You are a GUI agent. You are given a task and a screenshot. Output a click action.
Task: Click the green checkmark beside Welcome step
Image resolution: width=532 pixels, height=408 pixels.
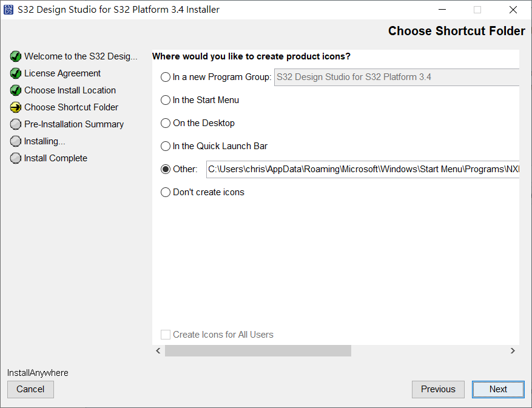pos(16,56)
